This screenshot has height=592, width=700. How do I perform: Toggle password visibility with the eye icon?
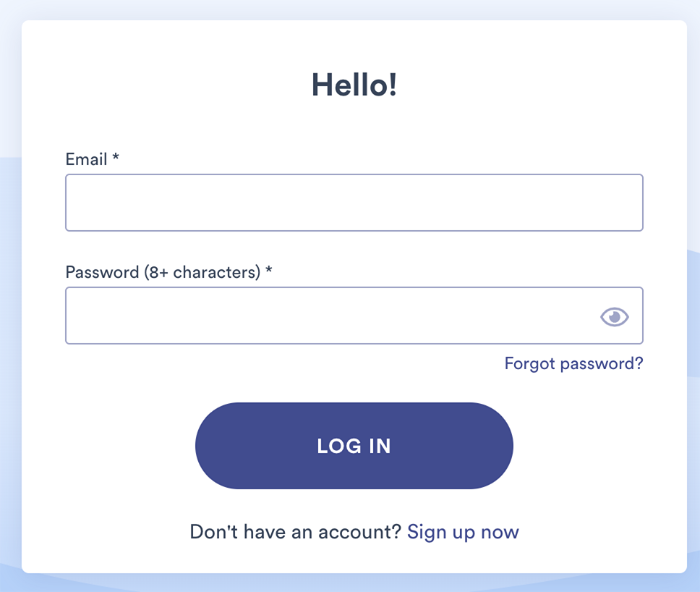click(614, 317)
